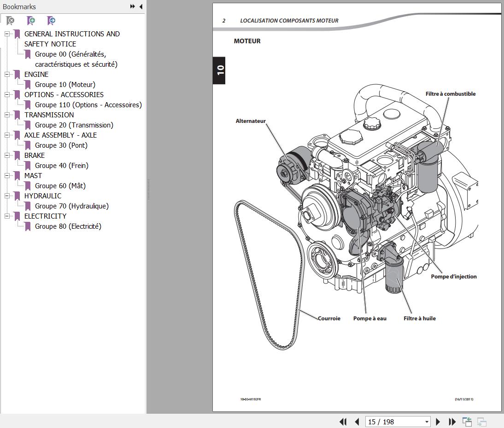
Task: Open the page number dropdown
Action: 427,422
